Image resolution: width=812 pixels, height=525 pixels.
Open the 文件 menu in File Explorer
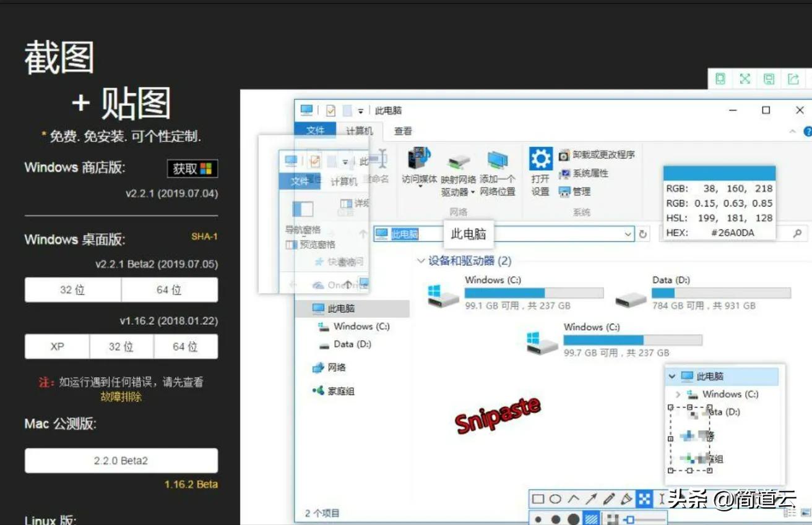pos(316,130)
